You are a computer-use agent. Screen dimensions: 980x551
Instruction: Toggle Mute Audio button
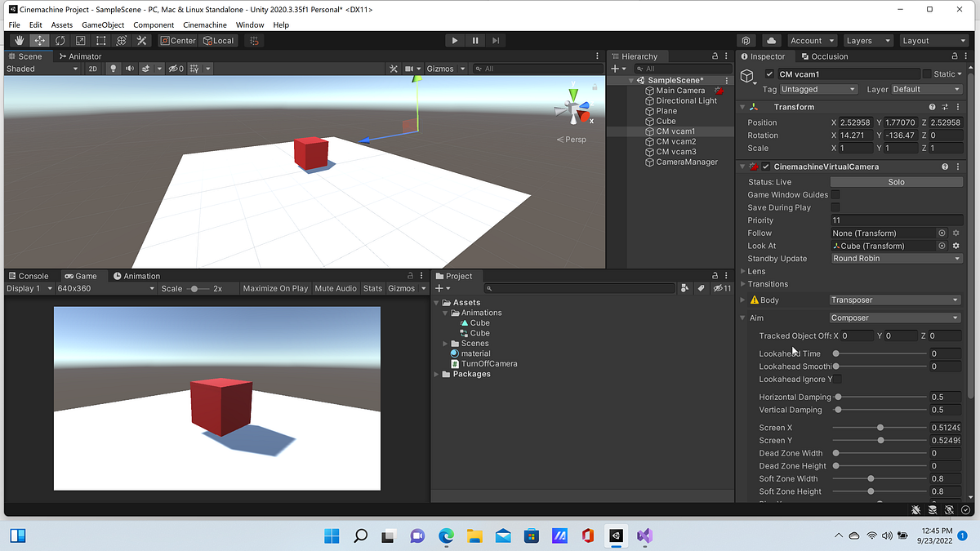(x=336, y=288)
